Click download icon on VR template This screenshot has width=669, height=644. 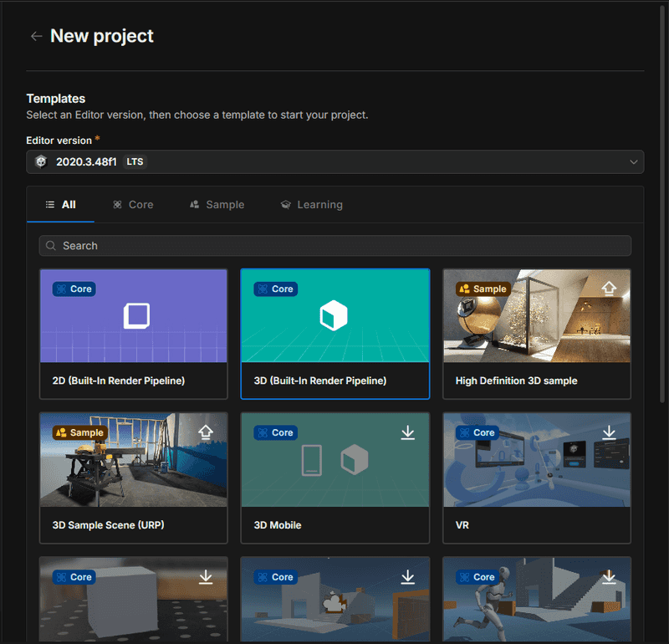click(609, 432)
